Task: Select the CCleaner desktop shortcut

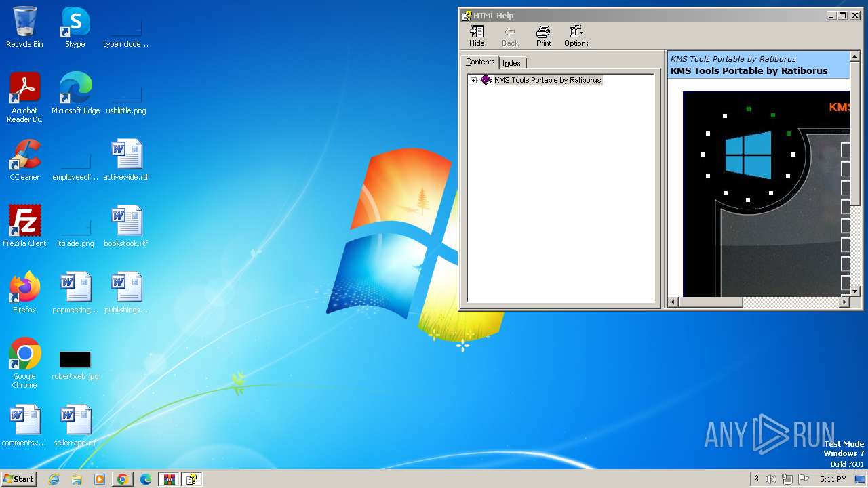Action: tap(24, 160)
